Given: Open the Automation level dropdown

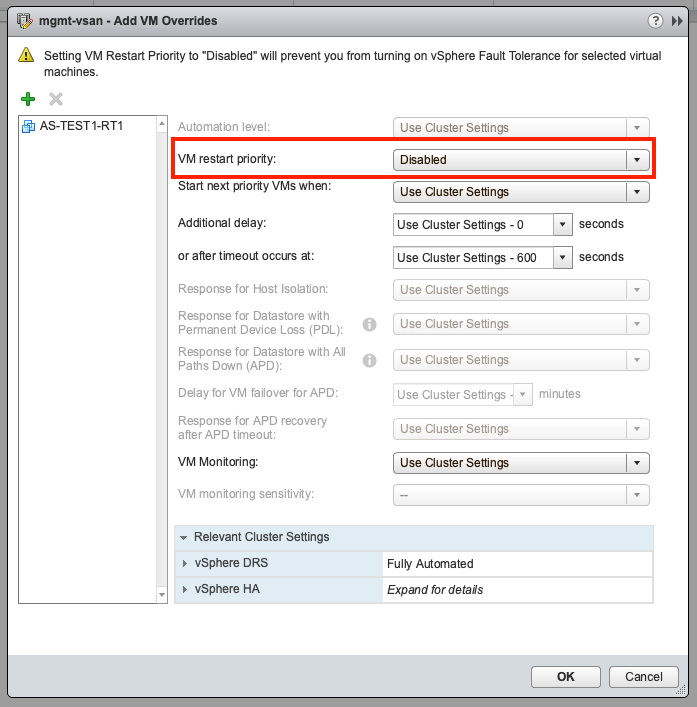Looking at the screenshot, I should tap(521, 128).
